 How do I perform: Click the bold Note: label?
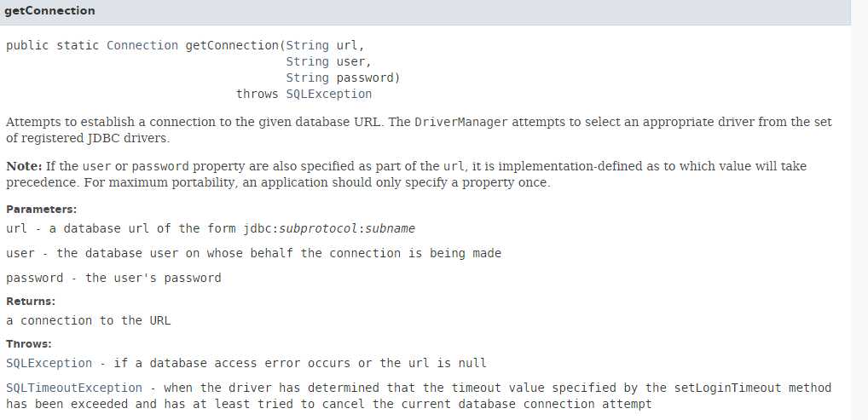24,166
